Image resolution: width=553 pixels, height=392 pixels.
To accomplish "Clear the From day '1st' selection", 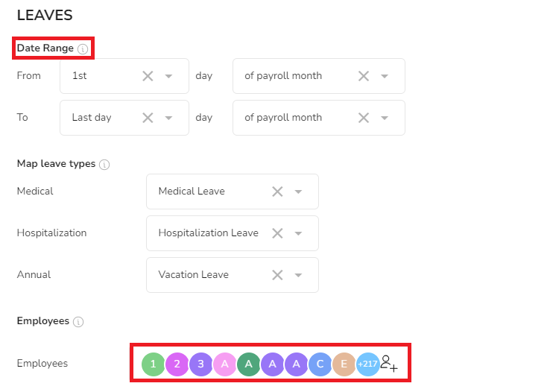I will [148, 76].
